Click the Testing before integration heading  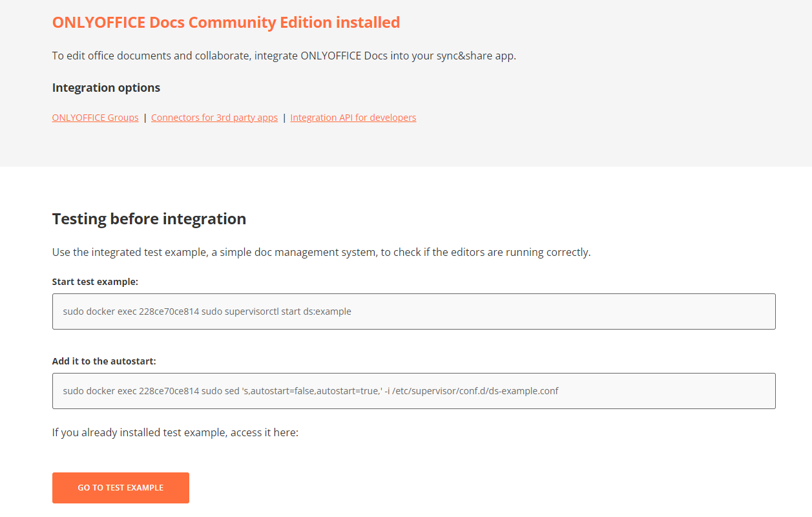[x=149, y=219]
